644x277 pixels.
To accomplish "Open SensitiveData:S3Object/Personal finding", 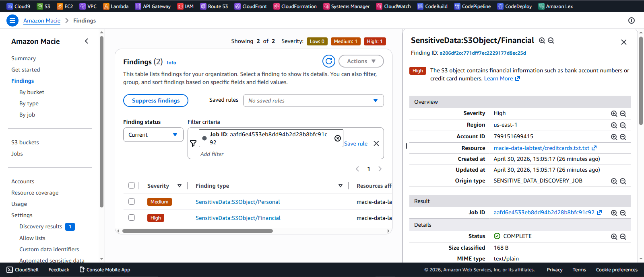I will 238,202.
